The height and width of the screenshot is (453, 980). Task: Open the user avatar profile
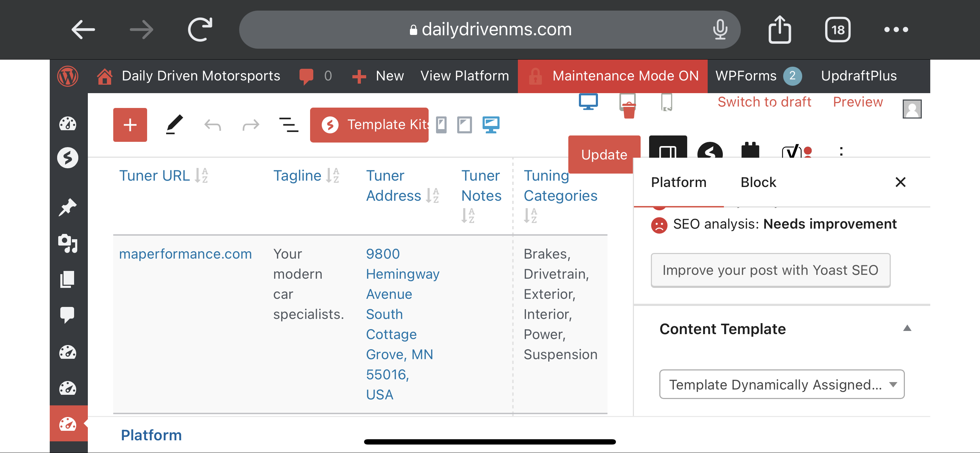point(912,109)
